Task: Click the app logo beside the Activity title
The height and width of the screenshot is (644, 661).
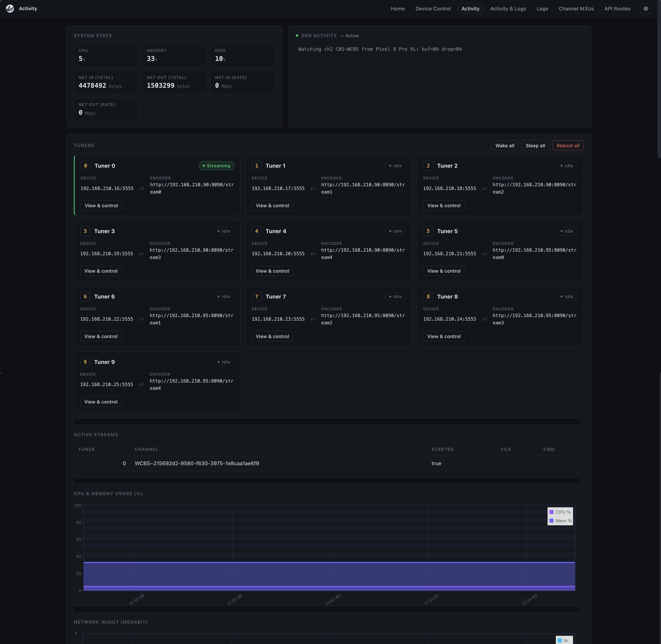Action: pyautogui.click(x=10, y=9)
